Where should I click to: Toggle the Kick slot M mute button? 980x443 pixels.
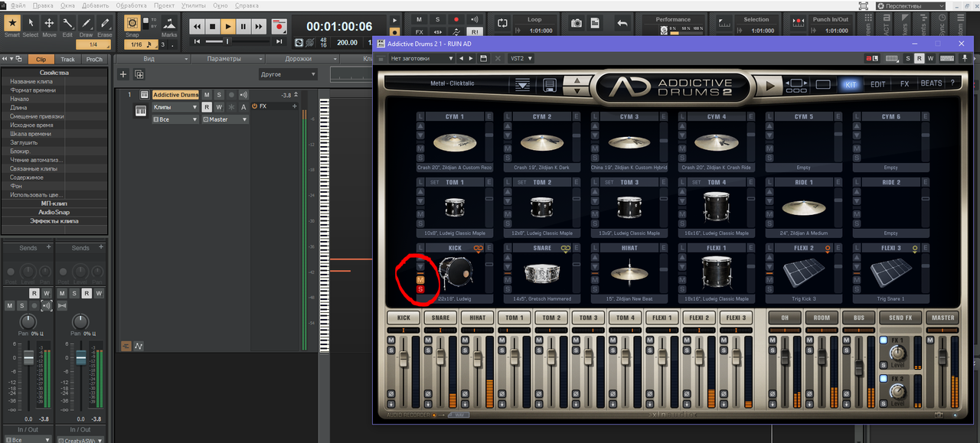tap(420, 280)
